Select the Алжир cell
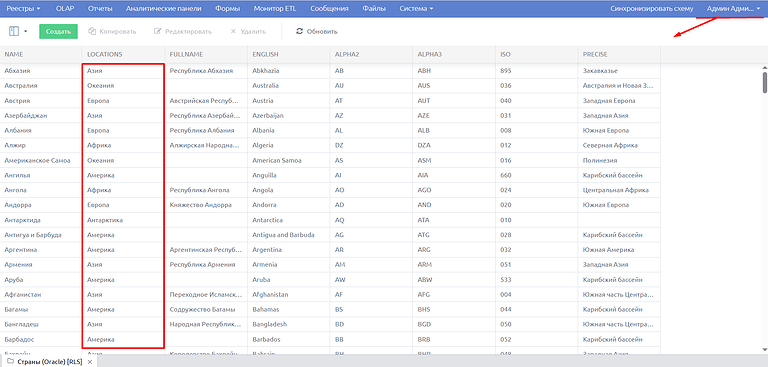Viewport: 768px width, 367px height. 41,146
